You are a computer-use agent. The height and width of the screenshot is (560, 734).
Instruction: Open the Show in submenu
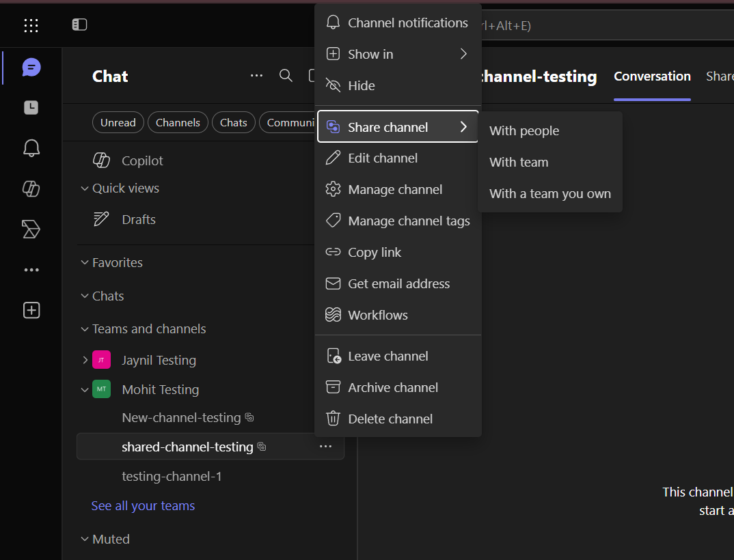point(398,54)
